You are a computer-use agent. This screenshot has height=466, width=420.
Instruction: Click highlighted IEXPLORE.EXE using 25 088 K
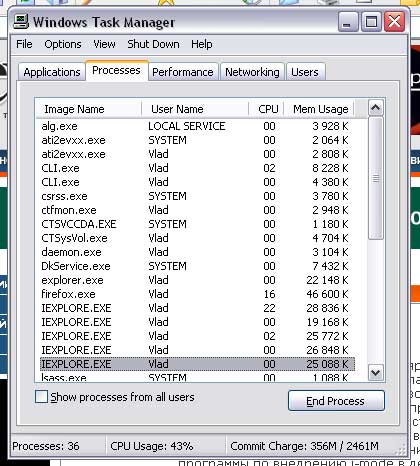[x=197, y=364]
